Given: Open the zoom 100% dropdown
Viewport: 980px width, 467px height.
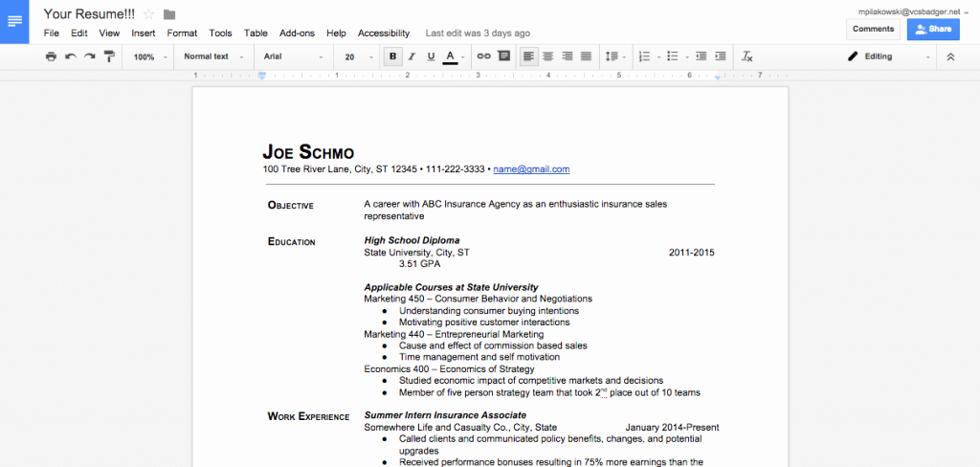Looking at the screenshot, I should pyautogui.click(x=150, y=56).
